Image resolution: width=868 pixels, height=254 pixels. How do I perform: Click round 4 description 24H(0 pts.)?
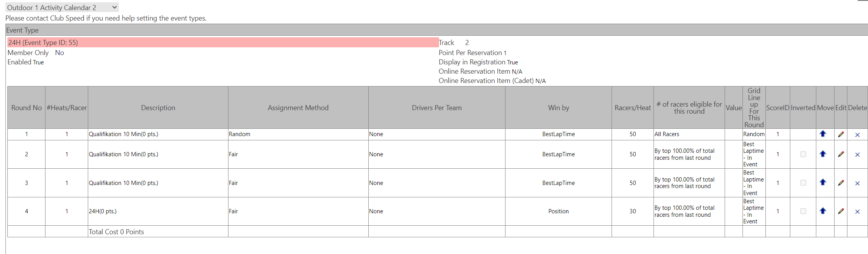(x=103, y=211)
